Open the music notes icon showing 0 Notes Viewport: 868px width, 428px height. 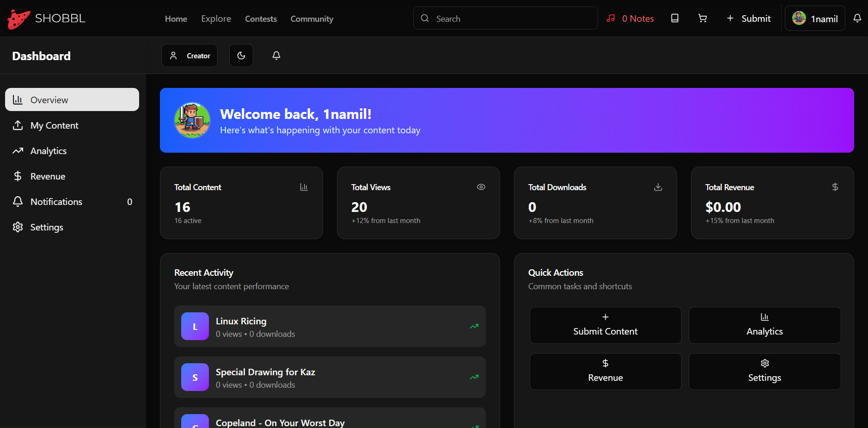point(611,18)
